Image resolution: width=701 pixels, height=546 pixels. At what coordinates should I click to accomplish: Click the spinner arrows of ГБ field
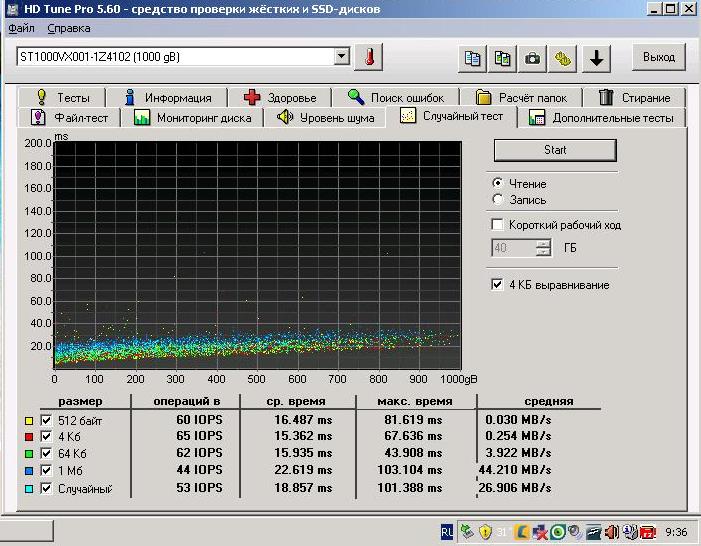pos(543,248)
